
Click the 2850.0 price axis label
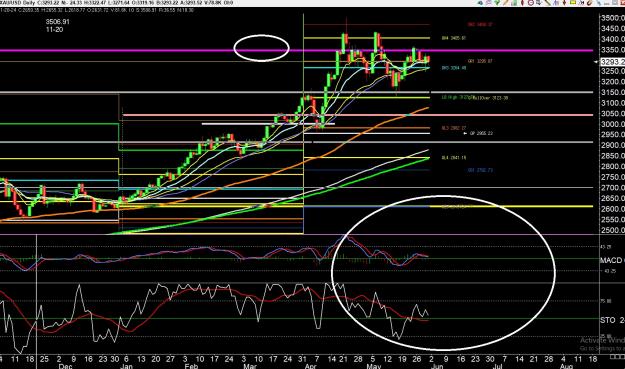pos(613,156)
